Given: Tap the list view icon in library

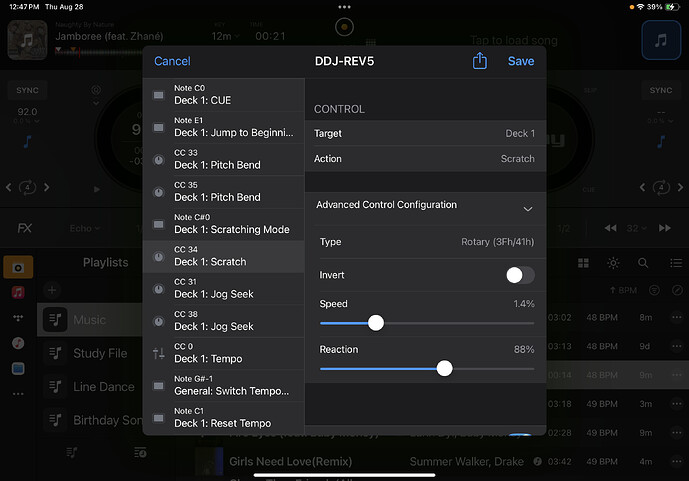Looking at the screenshot, I should pyautogui.click(x=676, y=263).
